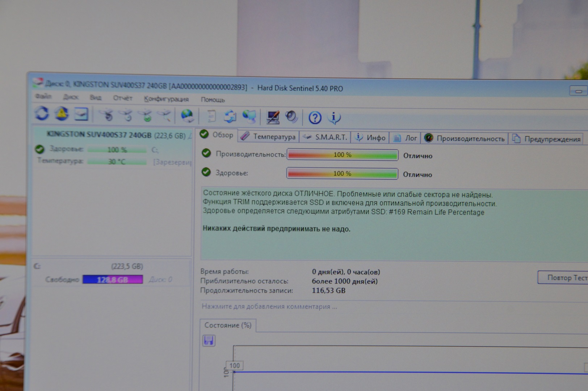Click the yellow warning triangle toolbar icon

click(62, 114)
